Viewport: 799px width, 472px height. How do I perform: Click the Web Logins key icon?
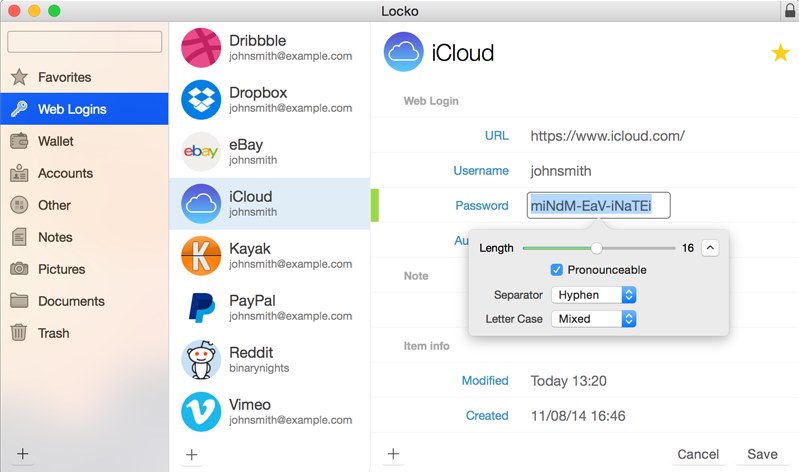click(19, 109)
